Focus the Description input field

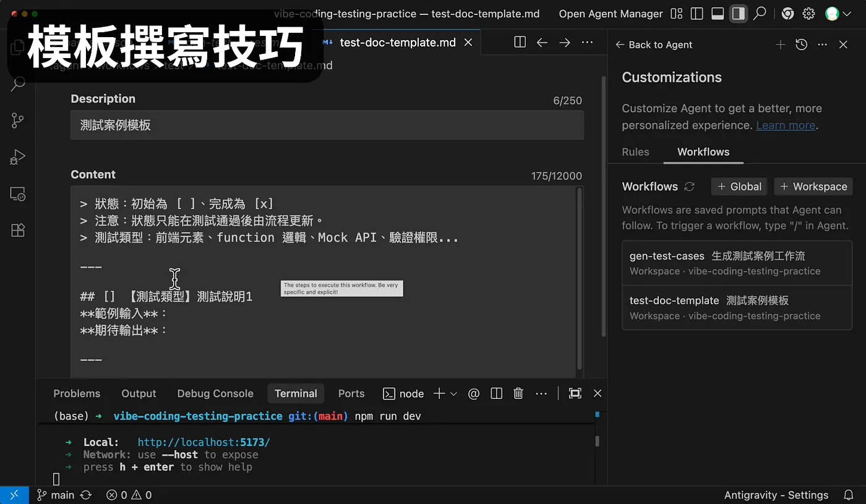327,125
